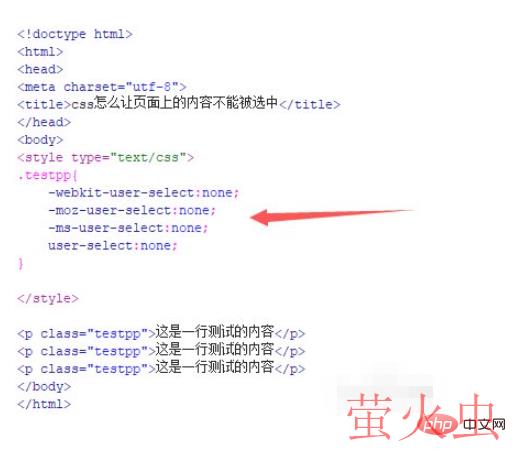
Task: Click the .testpp selector line
Action: (x=48, y=175)
